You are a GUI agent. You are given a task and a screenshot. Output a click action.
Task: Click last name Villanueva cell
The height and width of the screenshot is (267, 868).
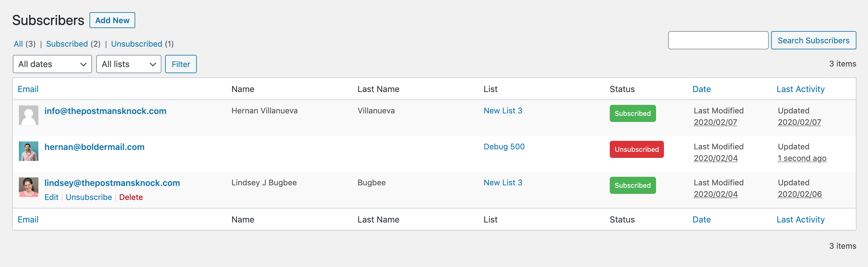pos(376,111)
